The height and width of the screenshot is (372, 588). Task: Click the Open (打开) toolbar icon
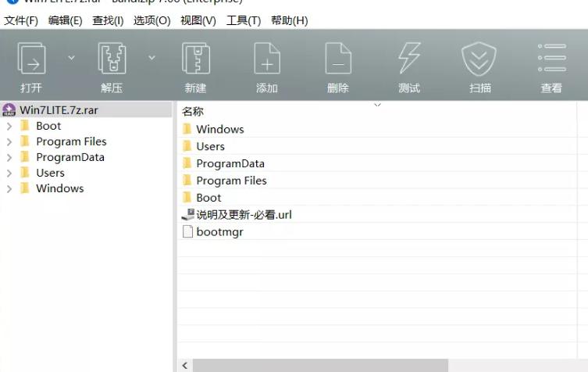click(x=31, y=58)
